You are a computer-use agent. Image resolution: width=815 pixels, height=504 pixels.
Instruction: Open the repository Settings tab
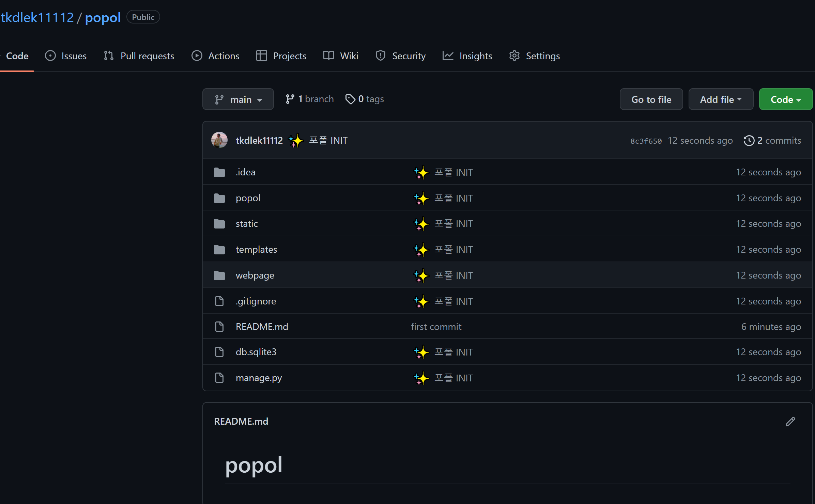point(534,56)
